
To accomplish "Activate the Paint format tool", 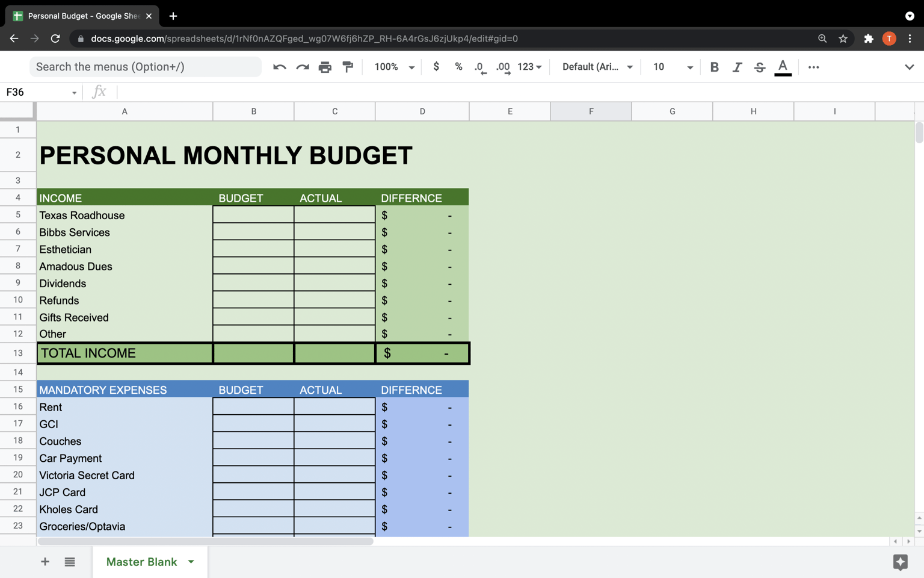I will [x=348, y=67].
